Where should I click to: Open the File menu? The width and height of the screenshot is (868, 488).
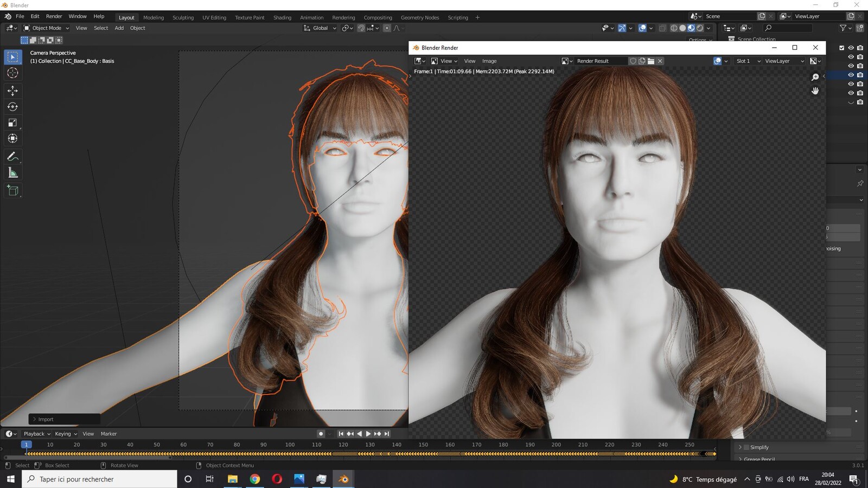pyautogui.click(x=20, y=16)
